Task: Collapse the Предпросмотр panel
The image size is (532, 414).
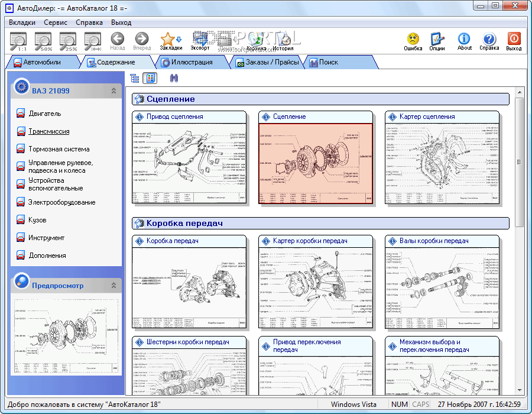Action: pyautogui.click(x=113, y=286)
